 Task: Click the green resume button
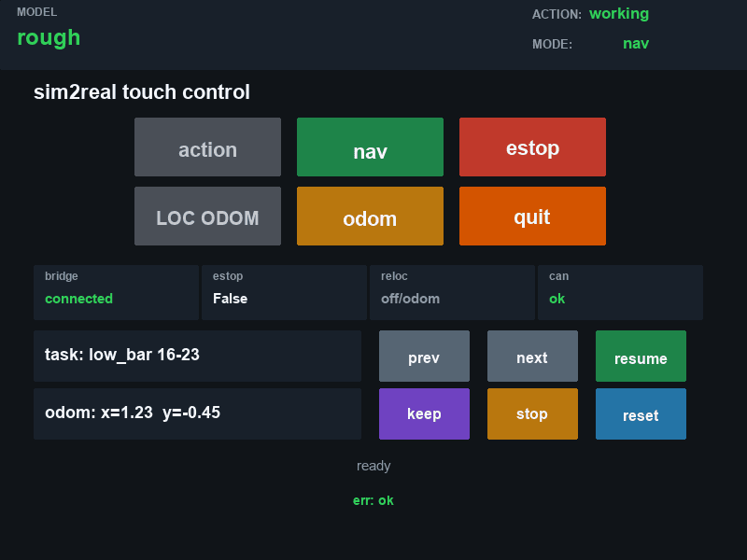coord(641,357)
